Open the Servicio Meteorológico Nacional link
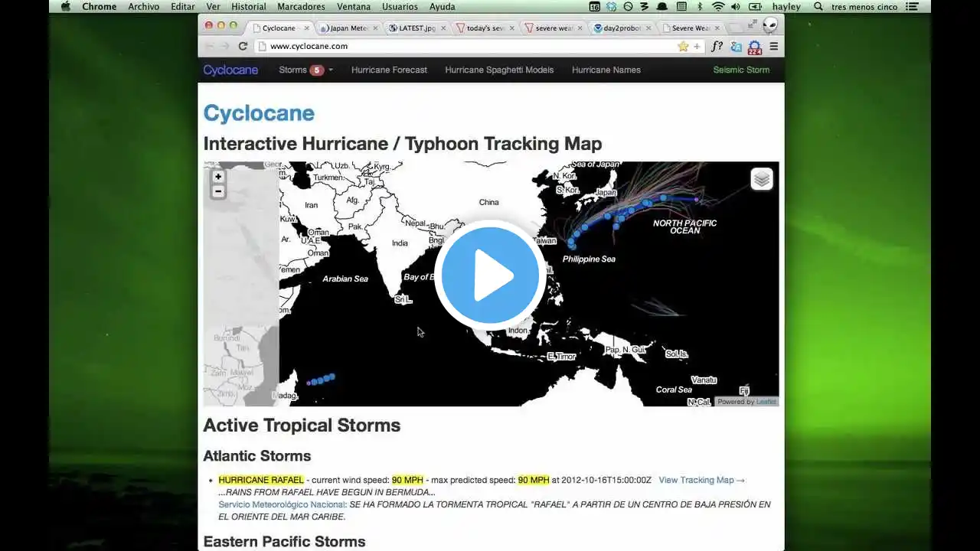980x551 pixels. point(283,504)
